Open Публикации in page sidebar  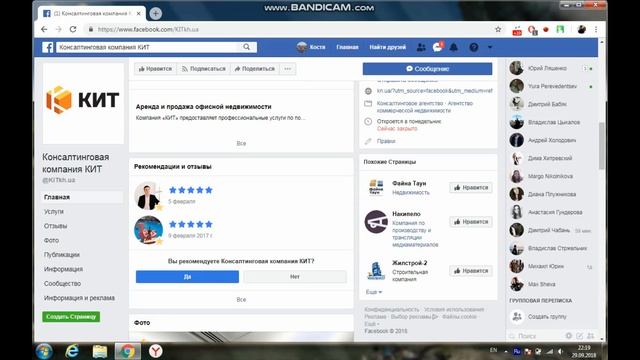click(62, 255)
